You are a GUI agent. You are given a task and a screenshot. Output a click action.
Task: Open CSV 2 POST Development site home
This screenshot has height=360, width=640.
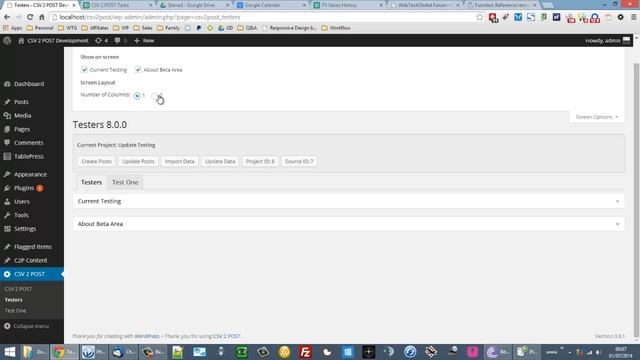(53, 40)
